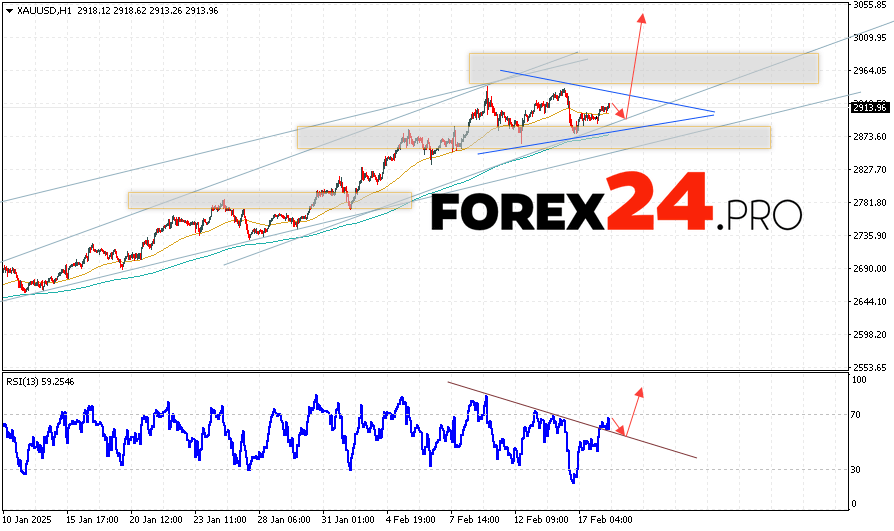This screenshot has height=531, width=894.
Task: Click the 2735.90 price scale value
Action: tap(869, 235)
